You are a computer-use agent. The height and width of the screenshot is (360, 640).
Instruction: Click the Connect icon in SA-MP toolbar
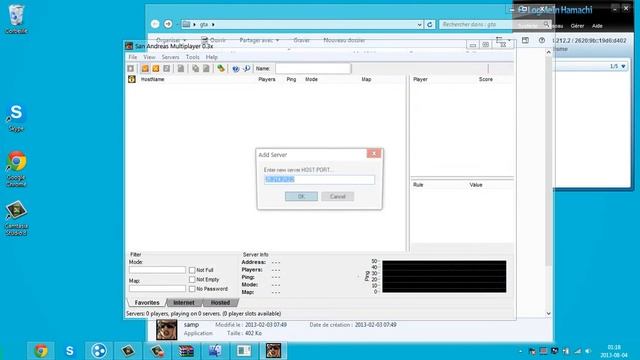(131, 69)
